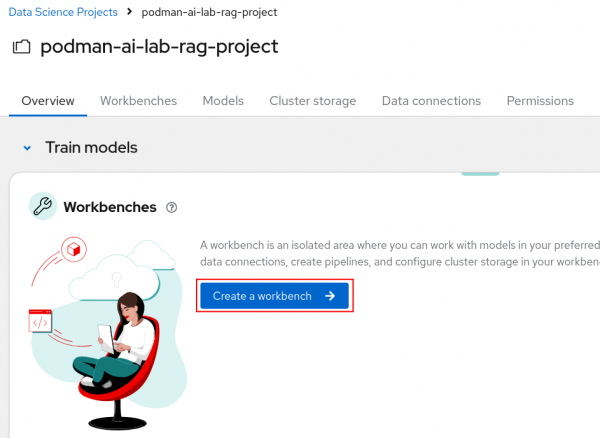This screenshot has width=600, height=438.
Task: Collapse the Train models section chevron
Action: point(27,148)
